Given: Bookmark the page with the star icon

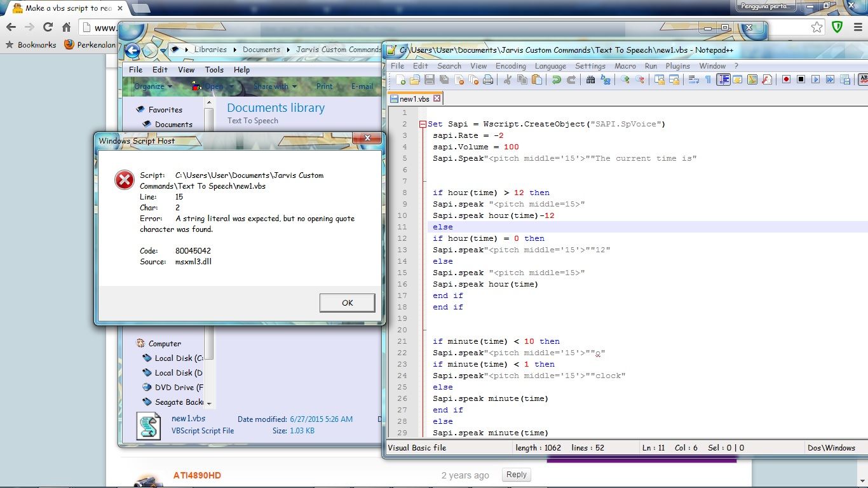Looking at the screenshot, I should tap(818, 27).
